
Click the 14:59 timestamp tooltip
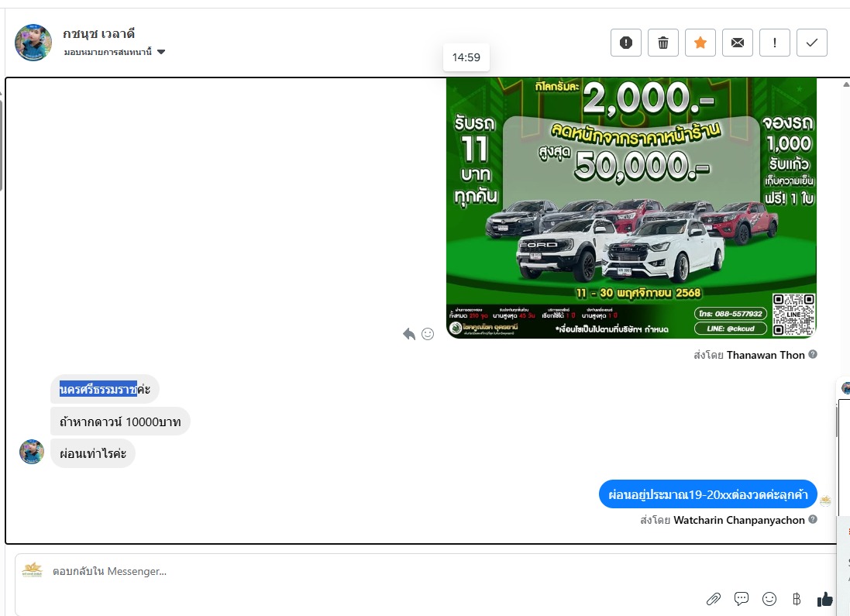(x=466, y=57)
